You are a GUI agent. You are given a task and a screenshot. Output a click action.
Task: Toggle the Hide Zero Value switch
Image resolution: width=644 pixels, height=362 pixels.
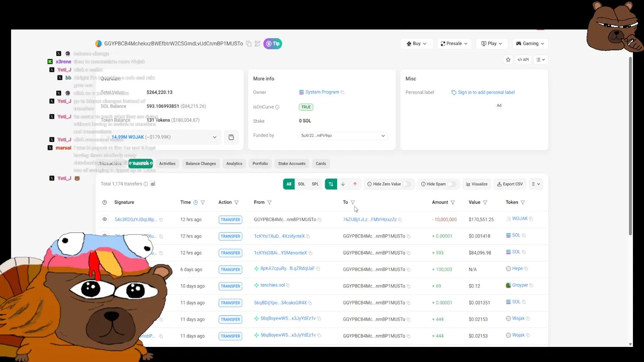[407, 184]
